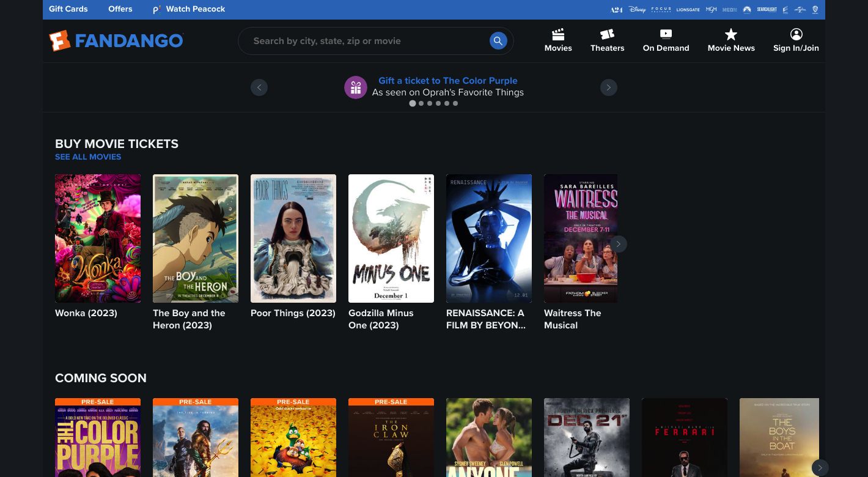Image resolution: width=868 pixels, height=477 pixels.
Task: Click the Lionsgate logo
Action: (x=688, y=10)
